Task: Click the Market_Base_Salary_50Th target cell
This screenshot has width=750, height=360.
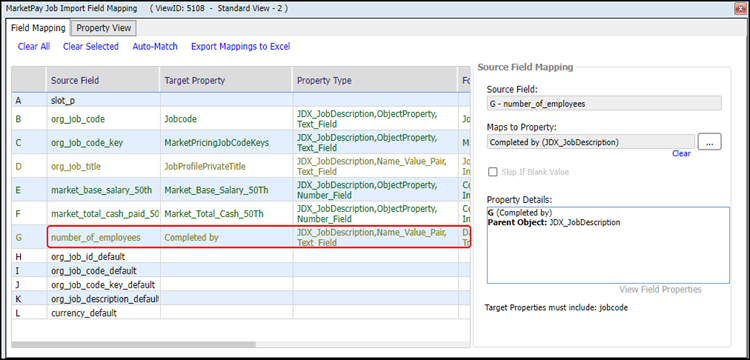Action: (226, 190)
